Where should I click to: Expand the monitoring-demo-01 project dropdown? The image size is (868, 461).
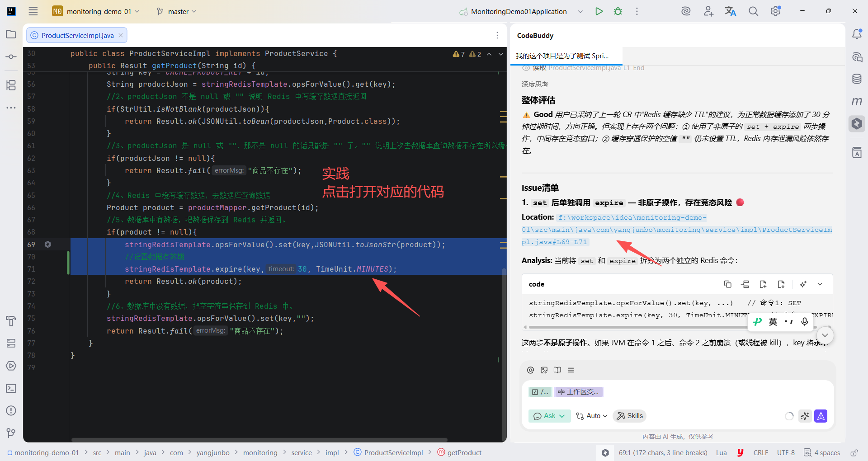96,11
